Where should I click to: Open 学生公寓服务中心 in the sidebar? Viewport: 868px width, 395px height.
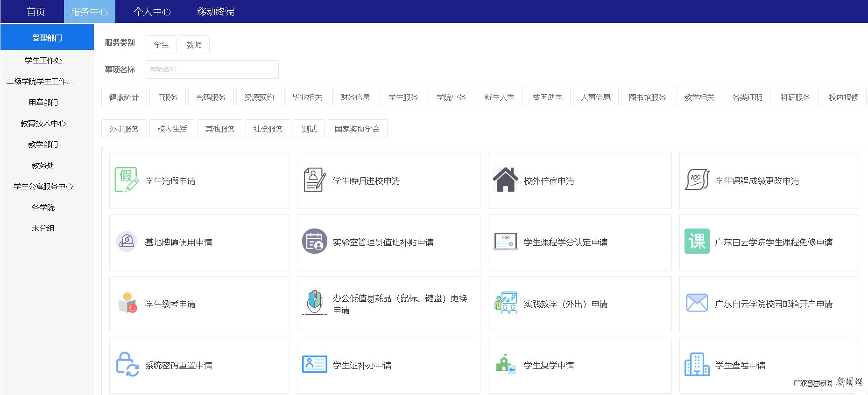[x=43, y=187]
